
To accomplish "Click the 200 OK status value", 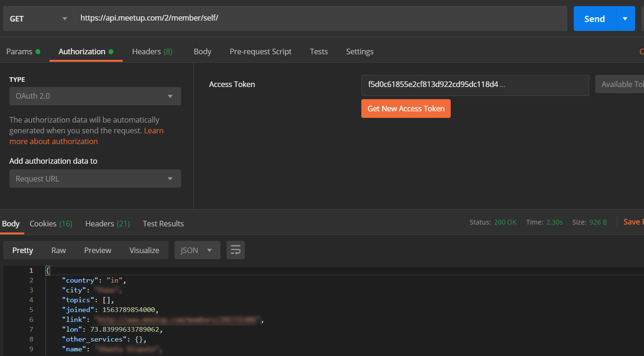I will pos(505,222).
